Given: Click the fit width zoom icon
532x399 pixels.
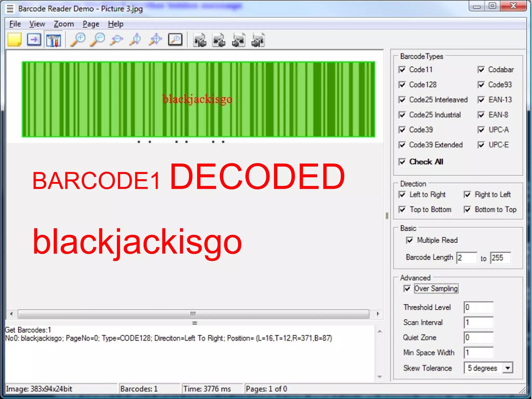Looking at the screenshot, I should (x=117, y=40).
